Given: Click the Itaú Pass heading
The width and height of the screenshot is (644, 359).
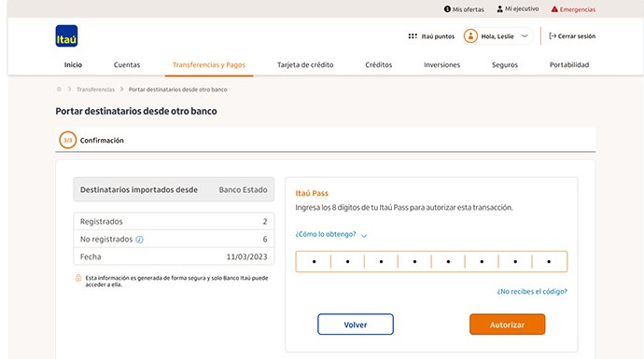Looking at the screenshot, I should coord(312,193).
